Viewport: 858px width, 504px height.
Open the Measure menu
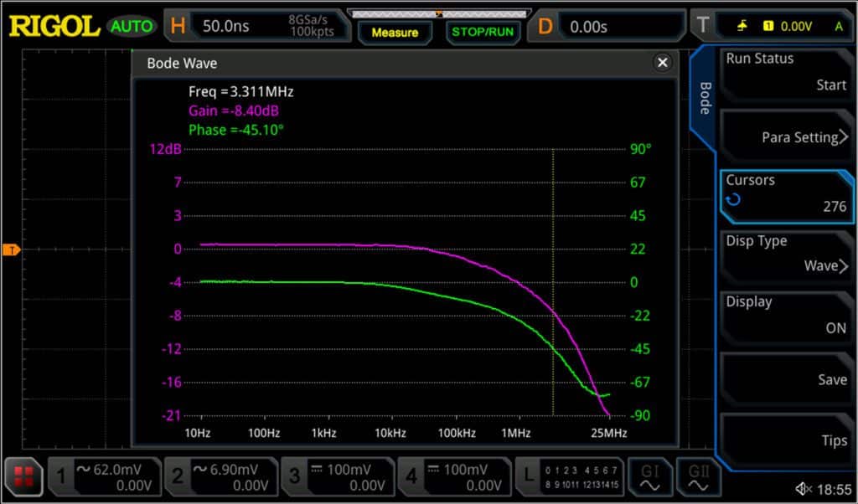(x=395, y=32)
